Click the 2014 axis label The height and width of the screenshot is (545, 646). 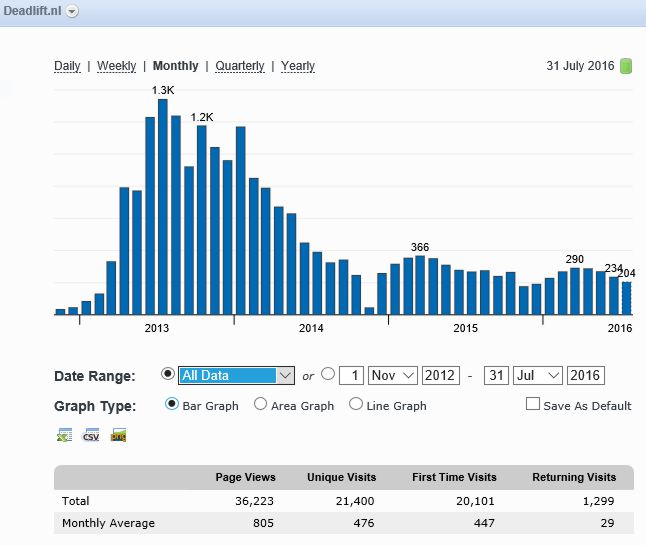point(311,328)
